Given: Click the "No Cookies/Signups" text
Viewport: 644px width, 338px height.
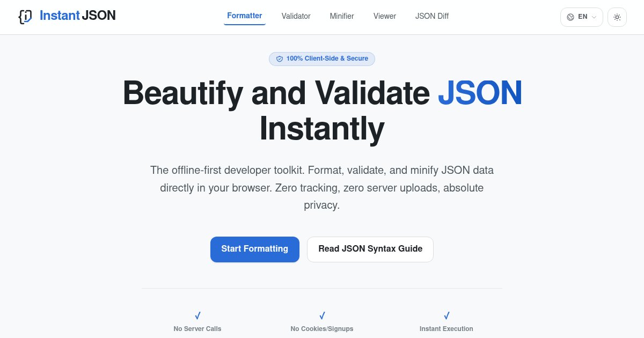Looking at the screenshot, I should 322,328.
